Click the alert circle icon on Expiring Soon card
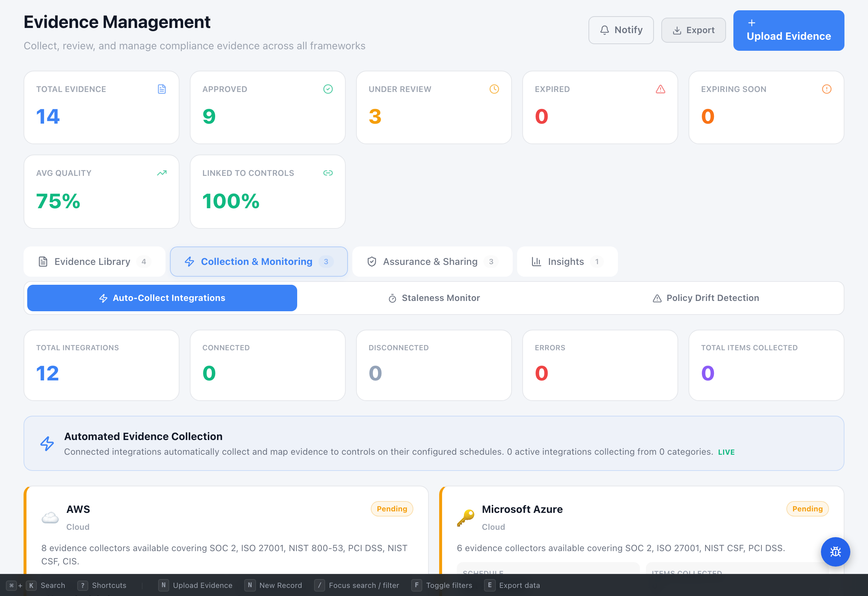 coord(826,89)
